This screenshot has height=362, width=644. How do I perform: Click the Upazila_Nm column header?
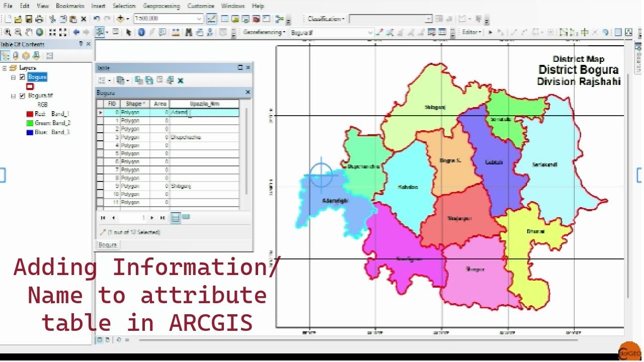point(204,104)
